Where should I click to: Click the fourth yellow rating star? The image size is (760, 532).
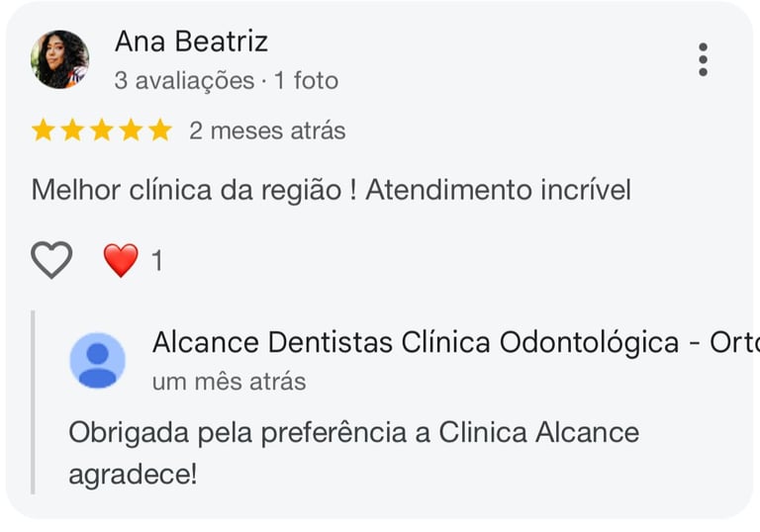coord(131,131)
